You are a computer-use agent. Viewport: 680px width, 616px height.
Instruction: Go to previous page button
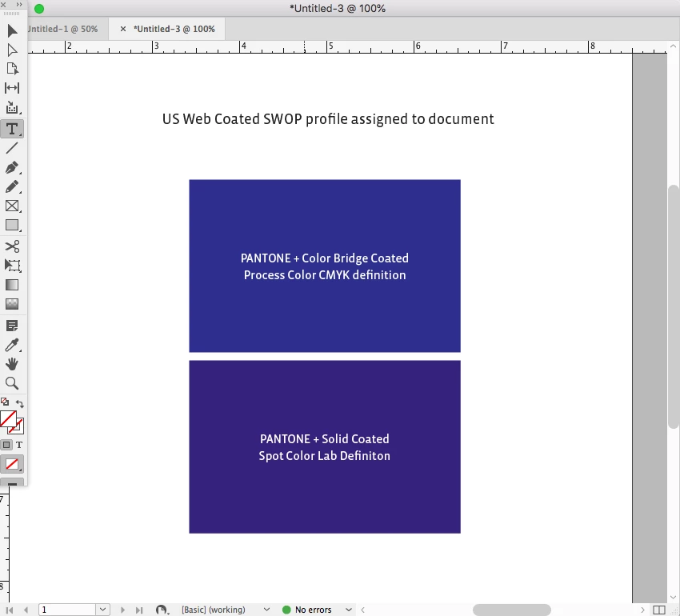point(26,610)
